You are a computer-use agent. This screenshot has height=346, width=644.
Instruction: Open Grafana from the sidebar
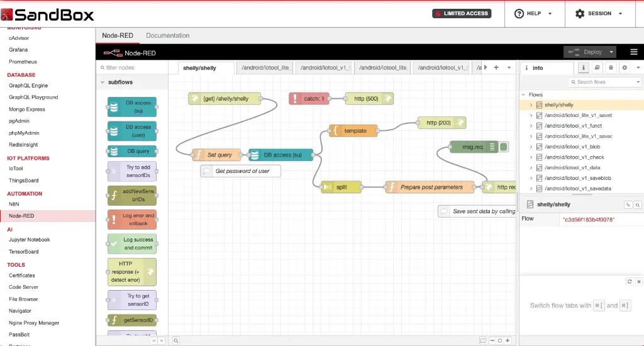pos(18,50)
